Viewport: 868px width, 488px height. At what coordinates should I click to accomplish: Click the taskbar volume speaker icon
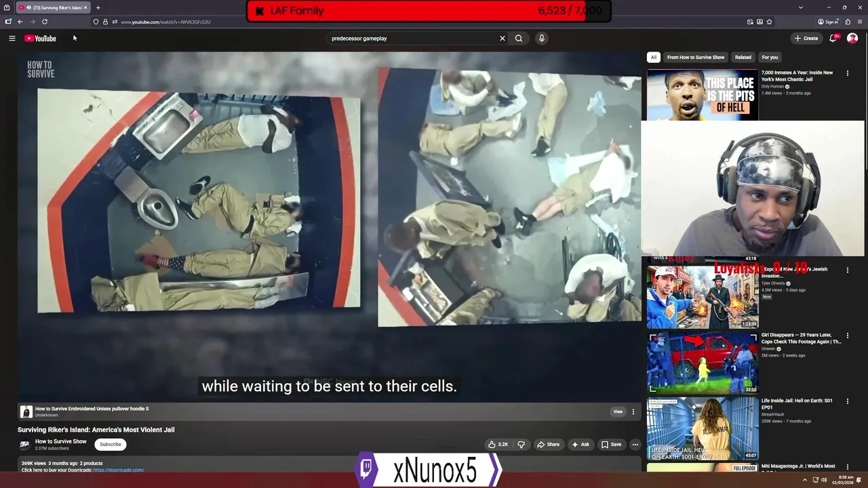coord(824,480)
